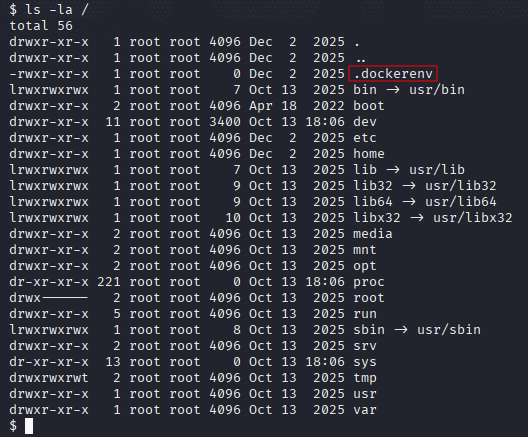Image resolution: width=528 pixels, height=437 pixels.
Task: Click the 'usr/bin' symlink target
Action: (437, 90)
